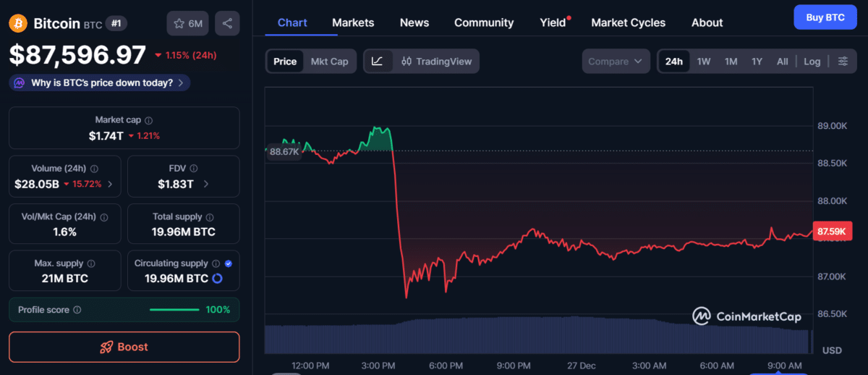Click circulating supply progress ring icon
The image size is (868, 375).
(x=217, y=279)
